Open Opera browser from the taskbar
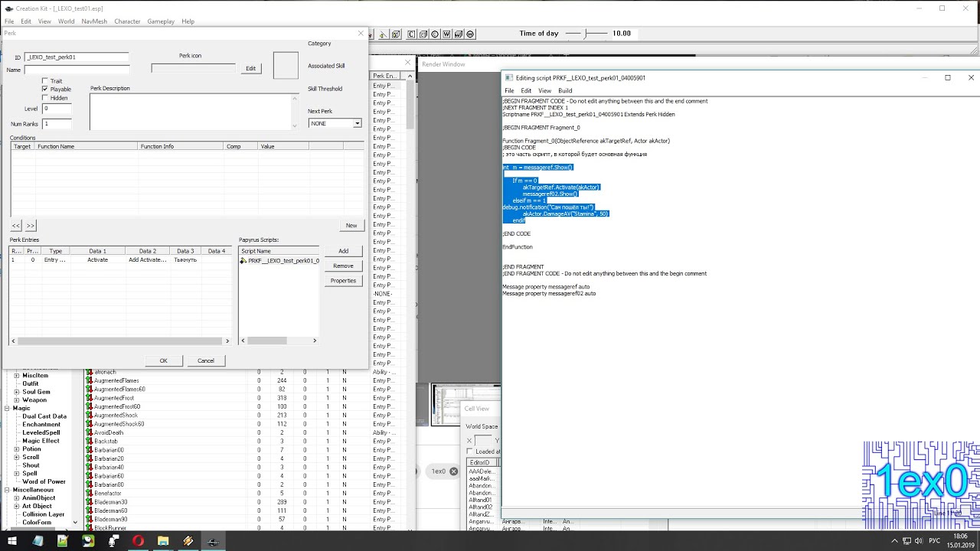This screenshot has height=551, width=980. 138,540
